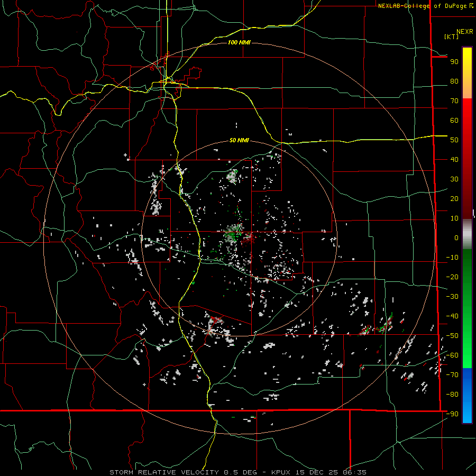
Task: Select the -50 value on velocity scale
Action: point(452,336)
